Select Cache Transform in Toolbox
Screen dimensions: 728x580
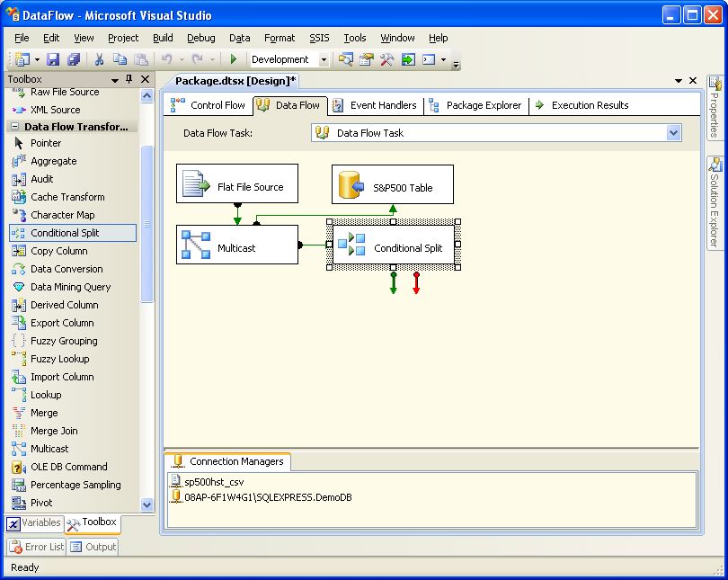73,197
